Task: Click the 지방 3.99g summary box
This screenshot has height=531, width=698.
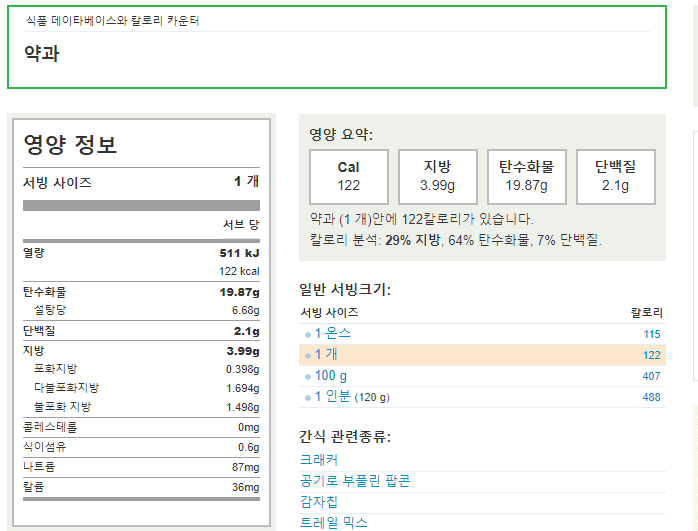Action: point(438,177)
